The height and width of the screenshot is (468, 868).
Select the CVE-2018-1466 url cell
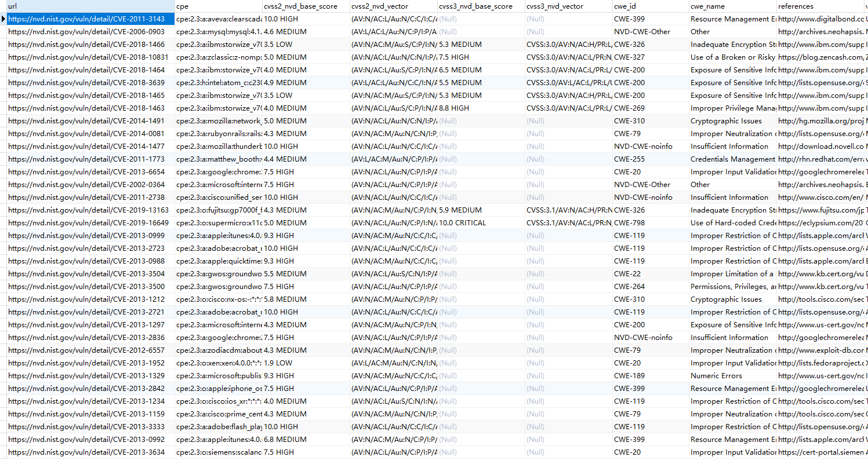[90, 45]
